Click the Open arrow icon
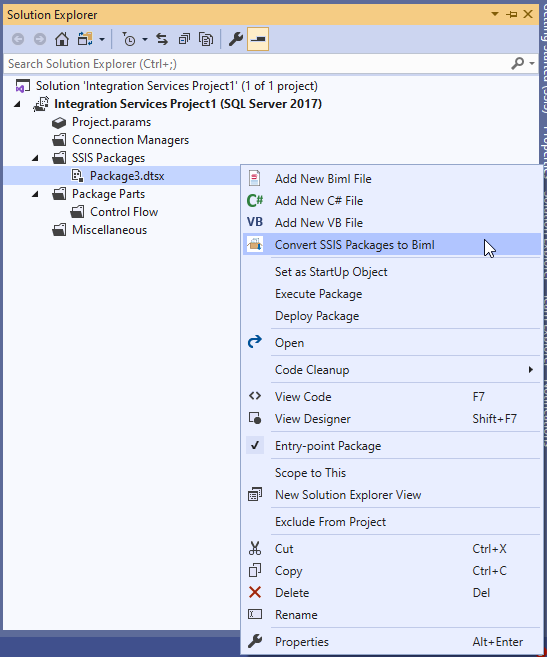 tap(255, 342)
